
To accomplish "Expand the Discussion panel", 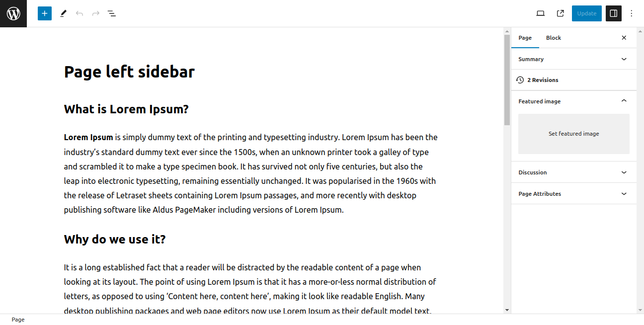I will 573,172.
